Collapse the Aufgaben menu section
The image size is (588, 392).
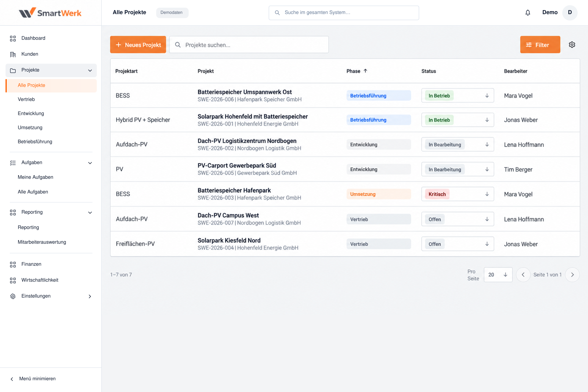point(90,163)
